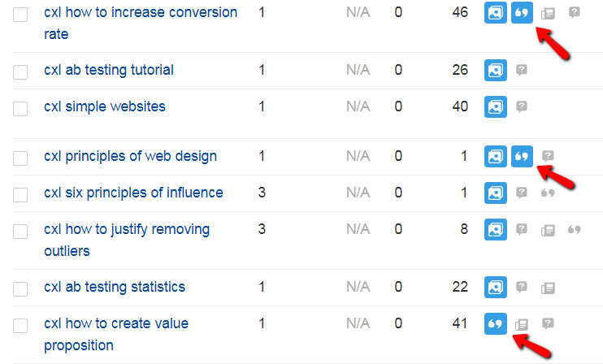Check the 'cxl principles of web design' checkbox
This screenshot has height=364, width=603.
[x=20, y=158]
